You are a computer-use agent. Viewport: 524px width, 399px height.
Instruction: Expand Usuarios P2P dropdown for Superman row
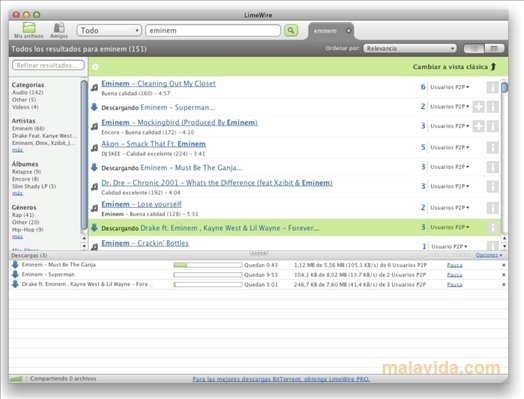tap(450, 106)
